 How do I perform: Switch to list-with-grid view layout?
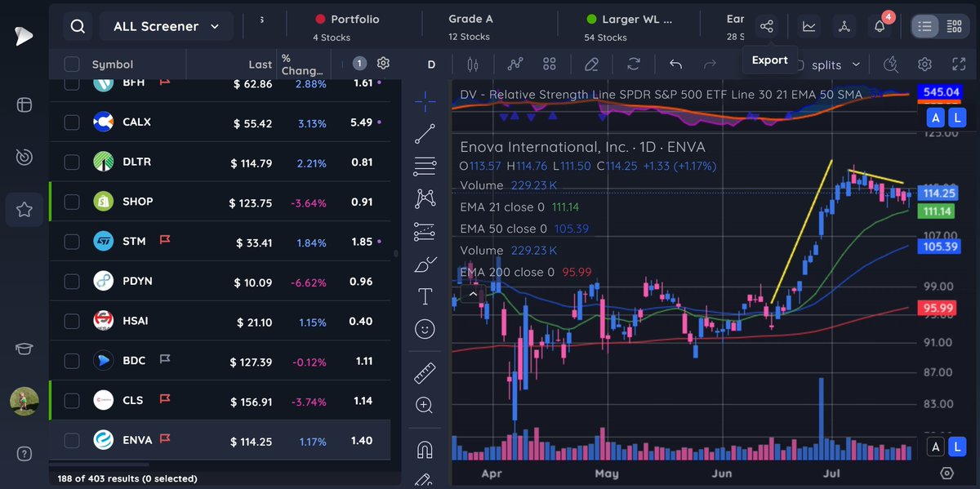coord(953,26)
